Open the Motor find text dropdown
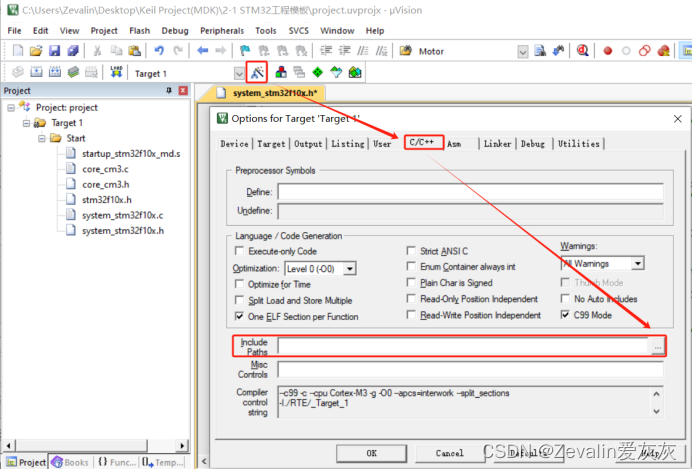This screenshot has width=692, height=470. pyautogui.click(x=523, y=52)
